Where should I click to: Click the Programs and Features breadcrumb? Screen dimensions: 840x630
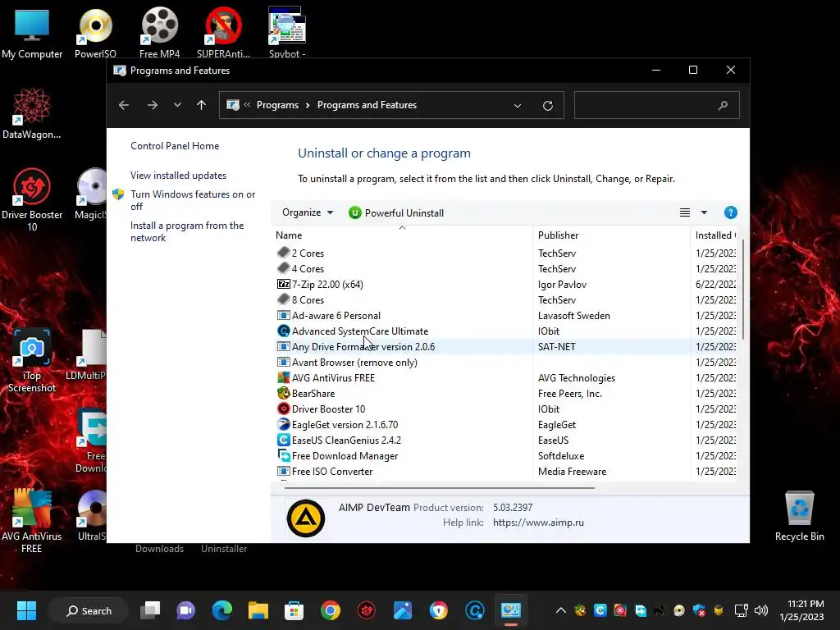(x=367, y=105)
